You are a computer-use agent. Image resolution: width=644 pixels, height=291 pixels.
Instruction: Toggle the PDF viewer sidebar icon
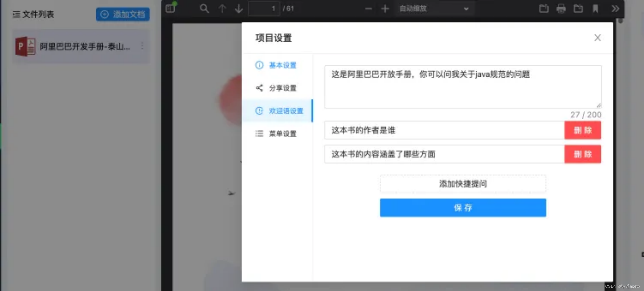171,9
